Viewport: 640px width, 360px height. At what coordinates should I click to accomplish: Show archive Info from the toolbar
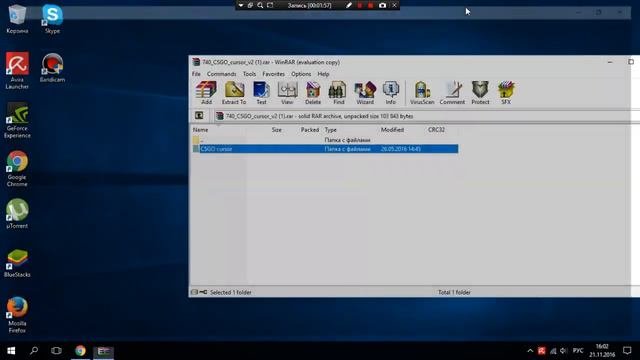[391, 93]
